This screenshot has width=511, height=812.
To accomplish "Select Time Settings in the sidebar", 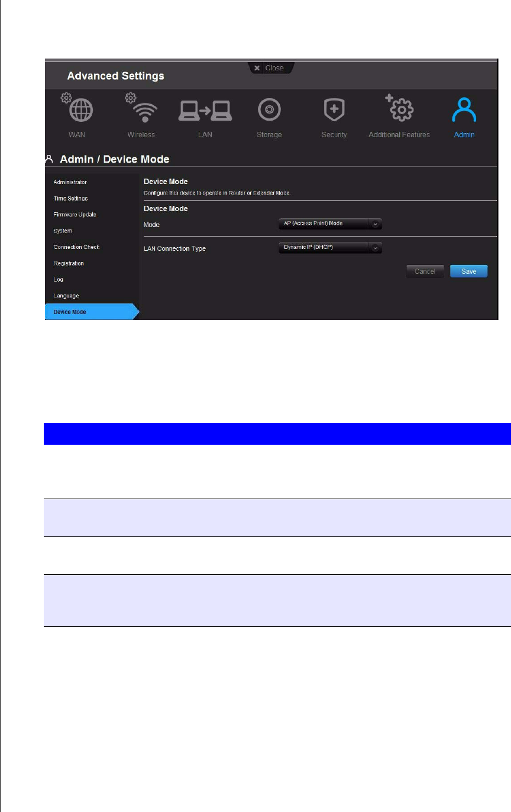I will point(70,198).
